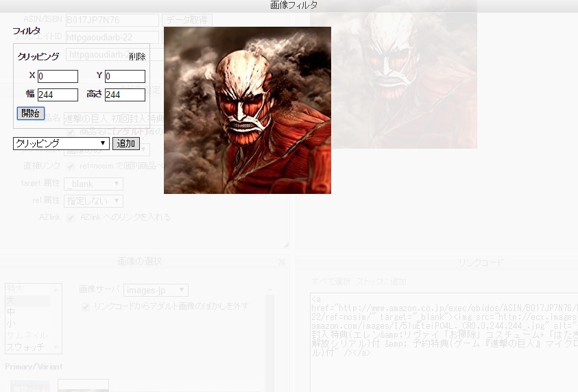Focus the 幅 (width) field showing 244
The image size is (578, 392).
point(58,95)
